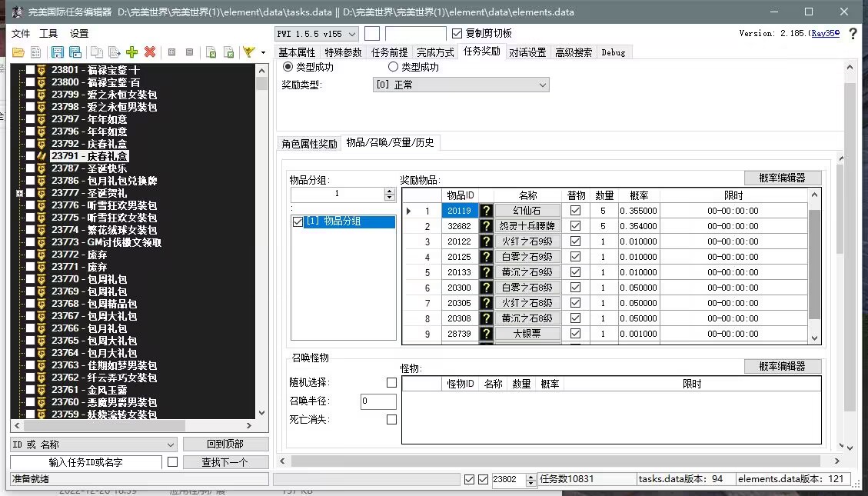Screen dimensions: 868x496
Task: Save the tasks data with the floppy icon
Action: (x=57, y=52)
